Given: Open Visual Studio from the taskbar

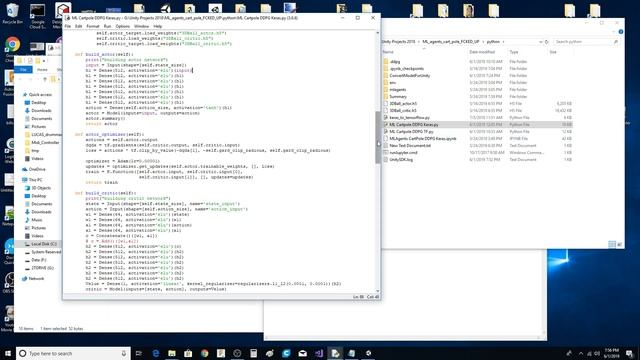Looking at the screenshot, I should (x=319, y=353).
